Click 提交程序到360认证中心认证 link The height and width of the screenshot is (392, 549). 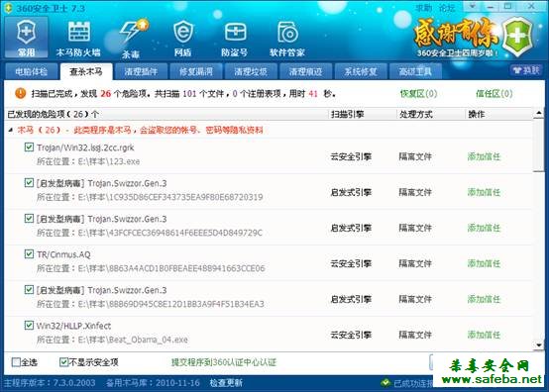click(x=224, y=362)
